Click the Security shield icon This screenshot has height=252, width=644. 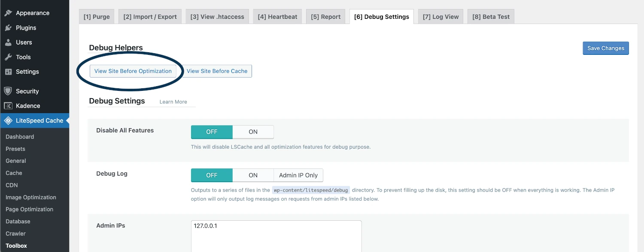pos(8,91)
